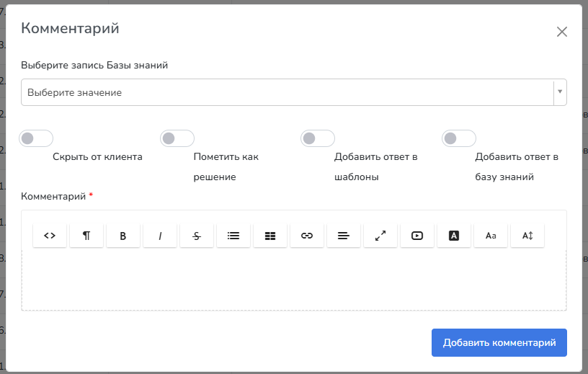
Task: Open text alignment options
Action: [344, 236]
